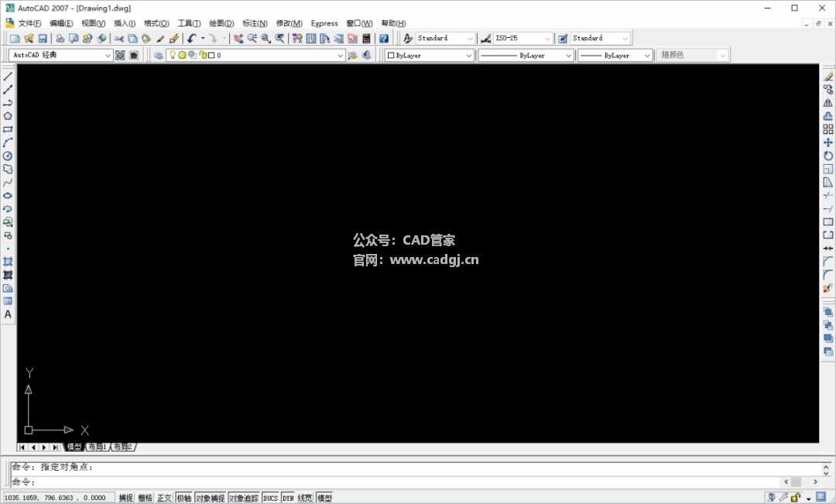Viewport: 836px width, 504px height.
Task: Open the lineweight ByLayer dropdown
Action: coord(647,55)
